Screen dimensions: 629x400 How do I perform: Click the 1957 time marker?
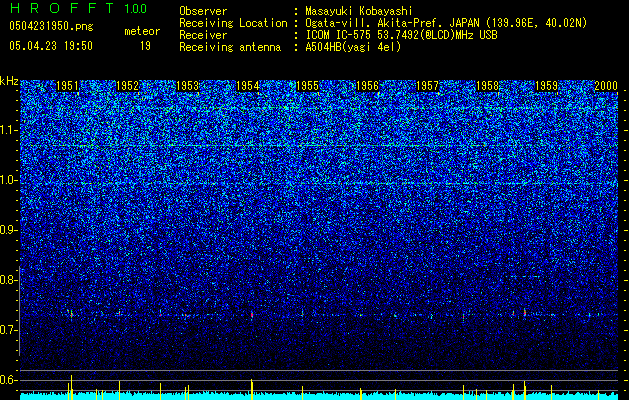pos(427,86)
